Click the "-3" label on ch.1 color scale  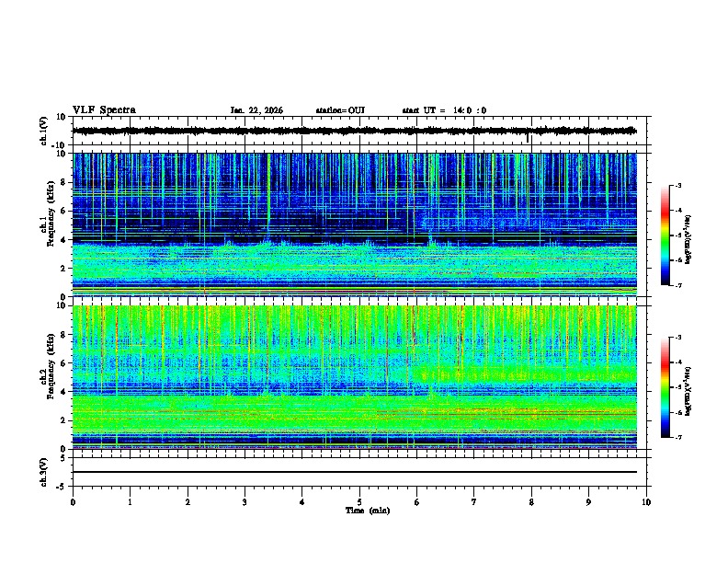point(678,185)
